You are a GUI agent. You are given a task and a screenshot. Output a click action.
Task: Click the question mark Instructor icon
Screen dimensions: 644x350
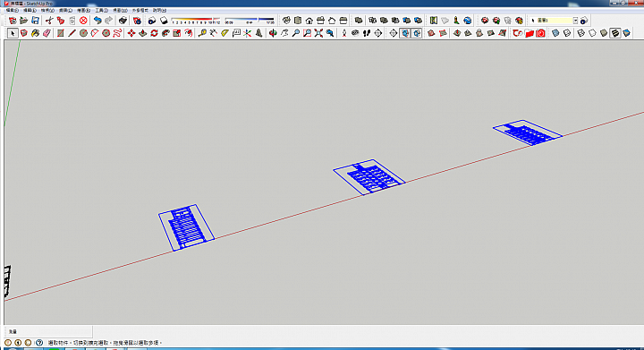pyautogui.click(x=39, y=342)
